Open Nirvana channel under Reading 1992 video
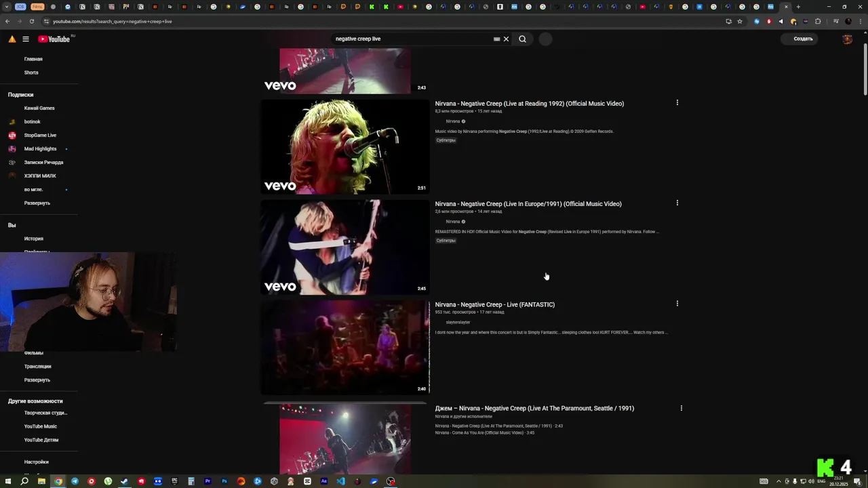This screenshot has height=488, width=868. click(x=453, y=121)
